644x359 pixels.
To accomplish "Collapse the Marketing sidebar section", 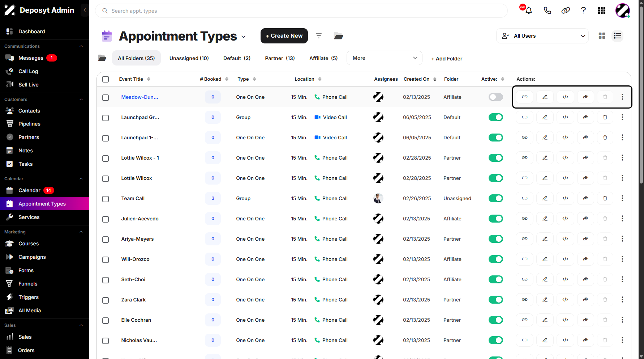I will coord(81,232).
